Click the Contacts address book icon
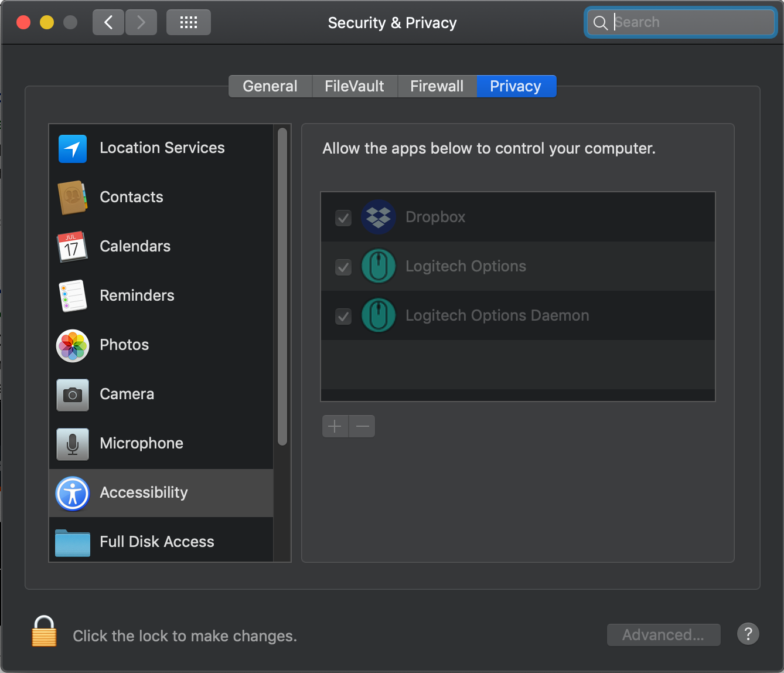Image resolution: width=784 pixels, height=673 pixels. click(x=73, y=198)
